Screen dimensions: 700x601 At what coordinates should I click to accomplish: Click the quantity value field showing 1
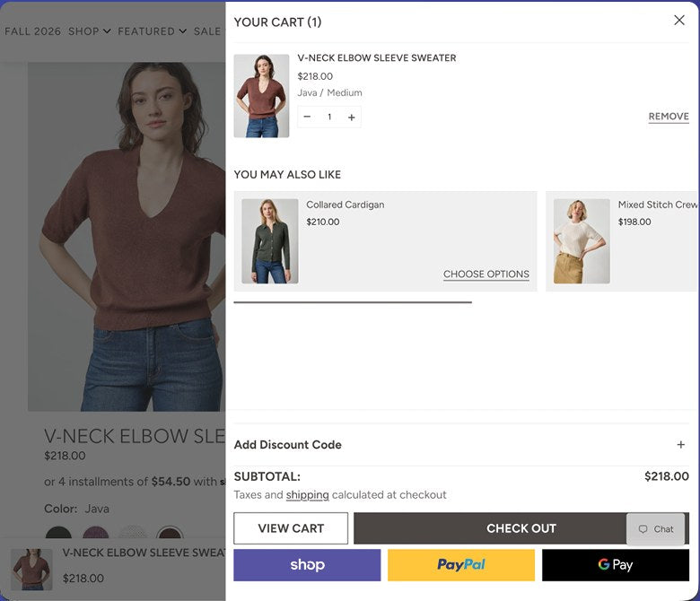[x=329, y=117]
